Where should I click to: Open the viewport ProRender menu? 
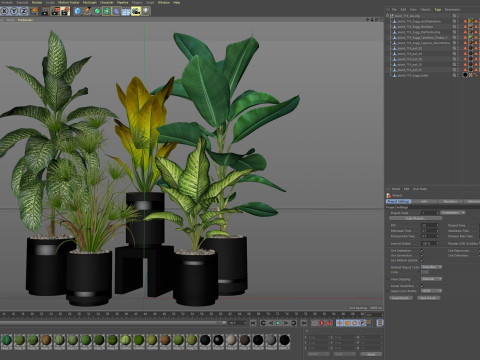(25, 20)
